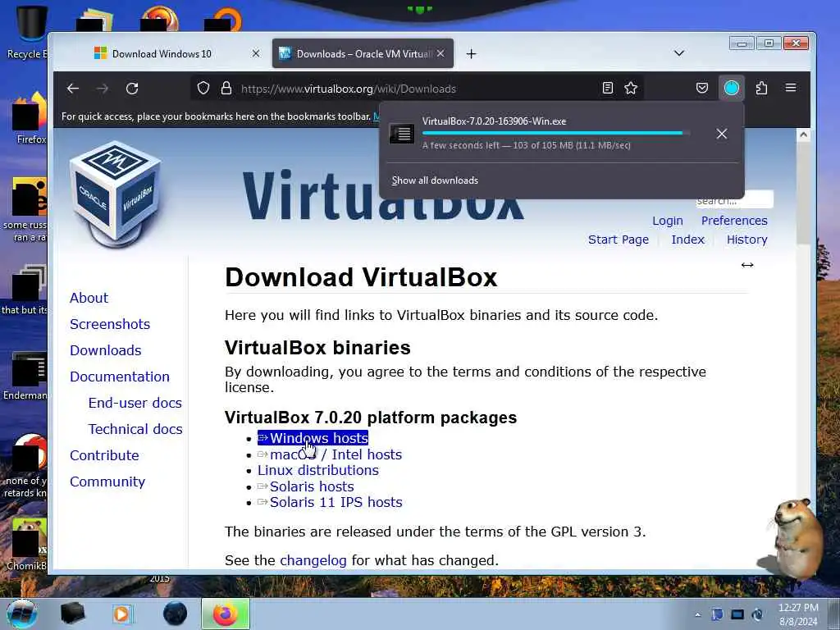Viewport: 840px width, 630px height.
Task: Go back with the browser back arrow
Action: click(73, 89)
